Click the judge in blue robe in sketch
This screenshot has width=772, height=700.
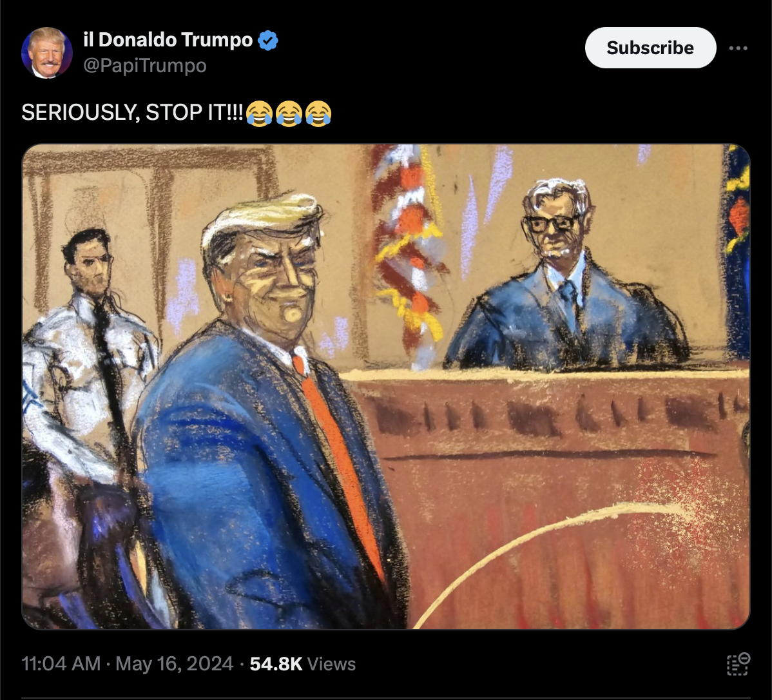pos(565,281)
